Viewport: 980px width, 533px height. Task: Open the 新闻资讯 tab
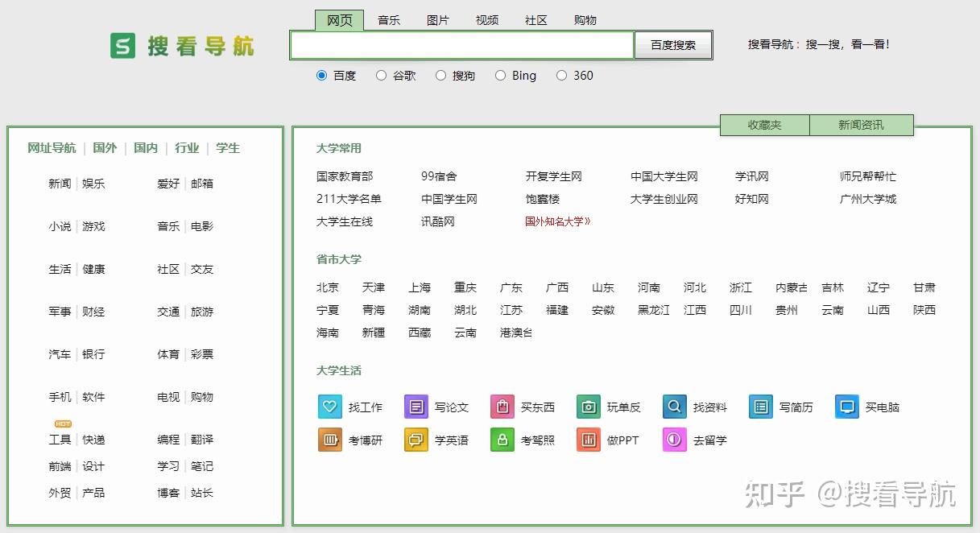pos(861,125)
